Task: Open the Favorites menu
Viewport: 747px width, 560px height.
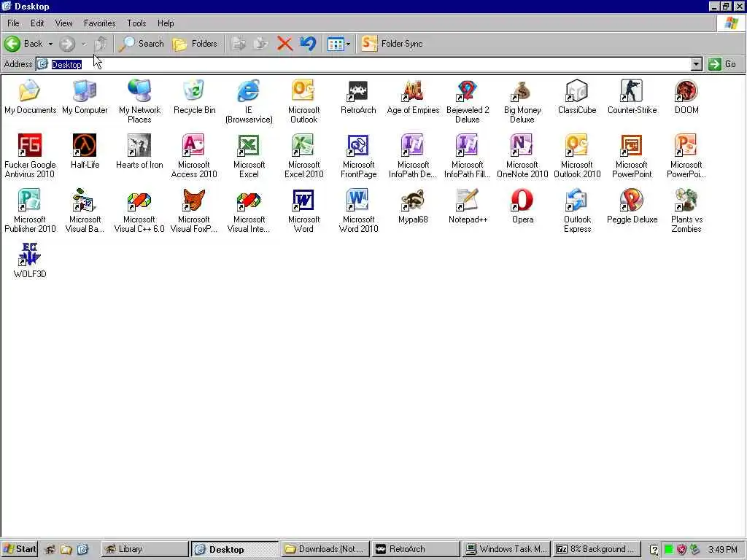Action: pos(99,23)
